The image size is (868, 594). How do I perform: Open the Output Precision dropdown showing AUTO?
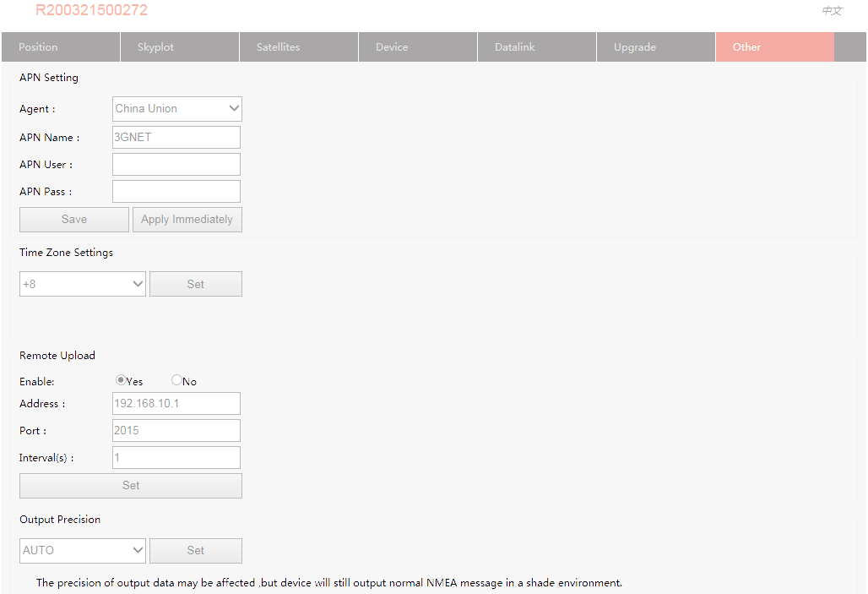[83, 551]
